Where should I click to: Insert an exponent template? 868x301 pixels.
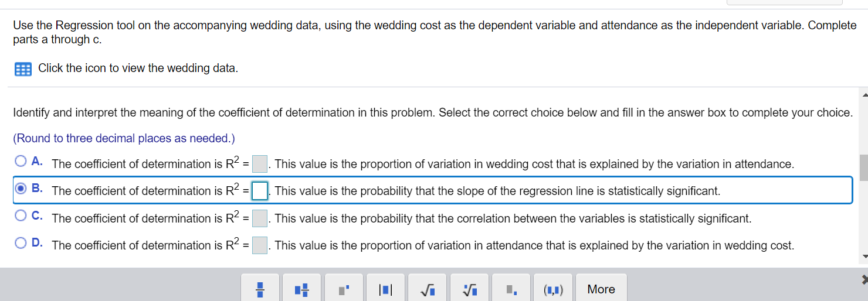[344, 289]
